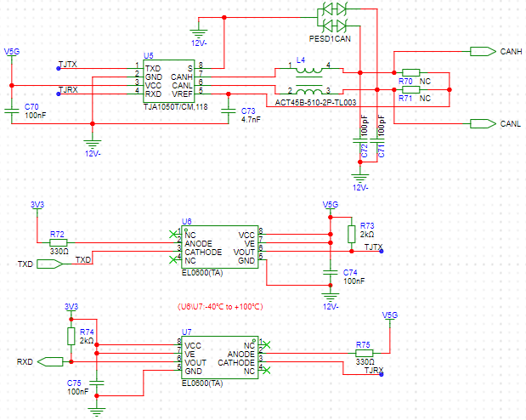Viewport: 526px width, 420px height.
Task: Select the red U6\U7 temperature range note
Action: [x=220, y=307]
